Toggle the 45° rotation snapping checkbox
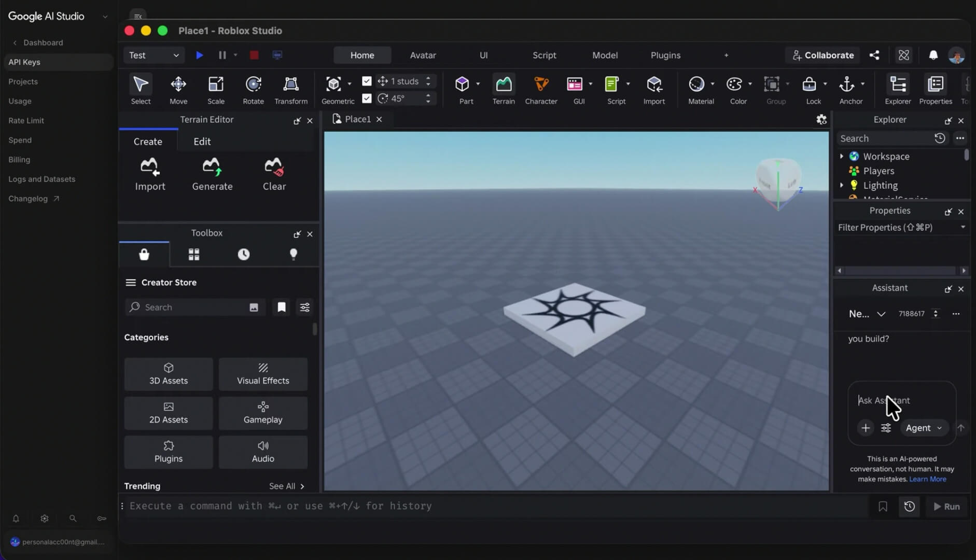Viewport: 976px width, 560px height. pyautogui.click(x=367, y=98)
